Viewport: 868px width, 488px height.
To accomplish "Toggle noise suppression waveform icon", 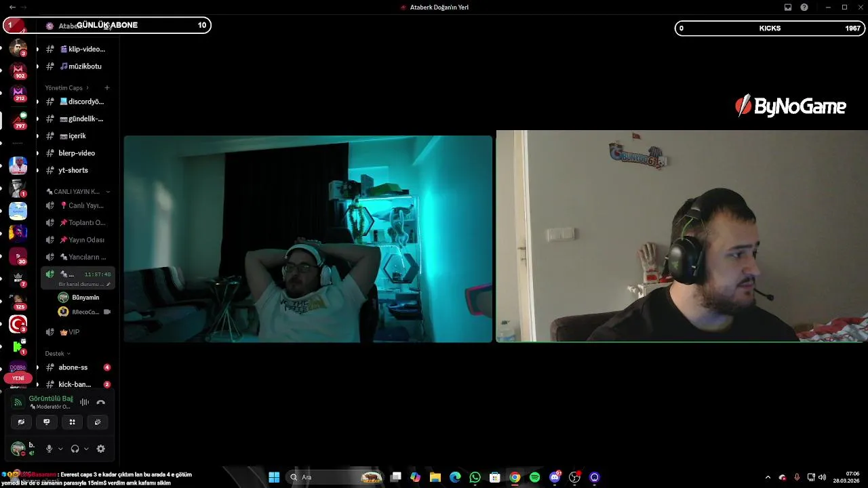I will (84, 402).
